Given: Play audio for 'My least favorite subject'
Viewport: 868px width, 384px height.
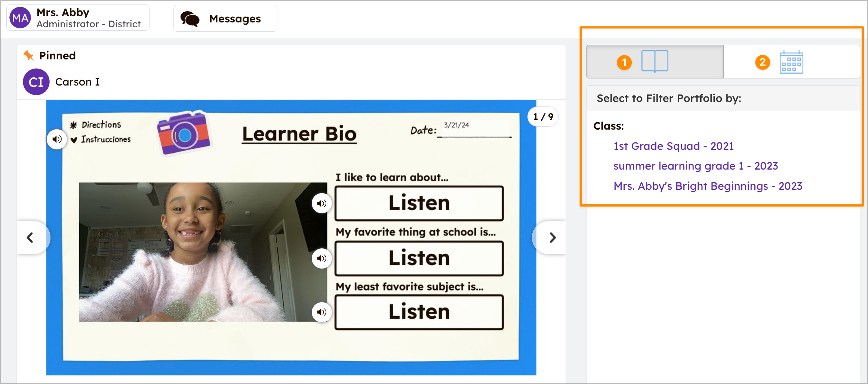Looking at the screenshot, I should click(321, 312).
